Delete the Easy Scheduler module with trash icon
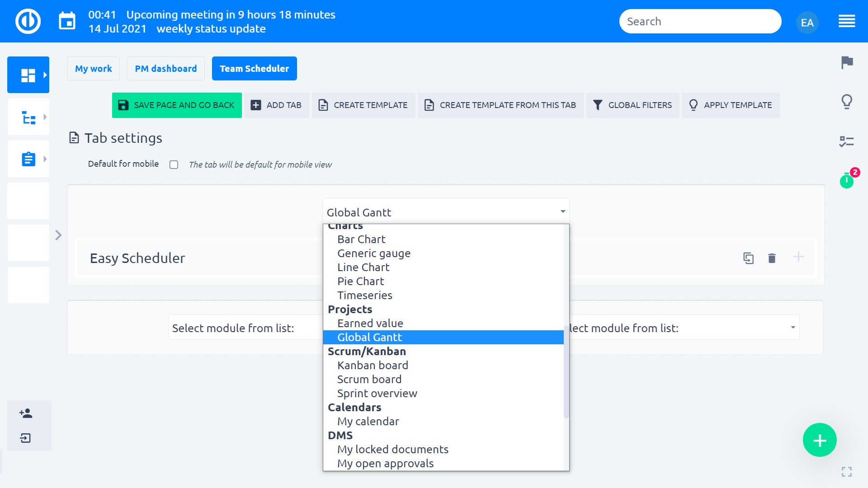868x488 pixels. click(x=772, y=258)
